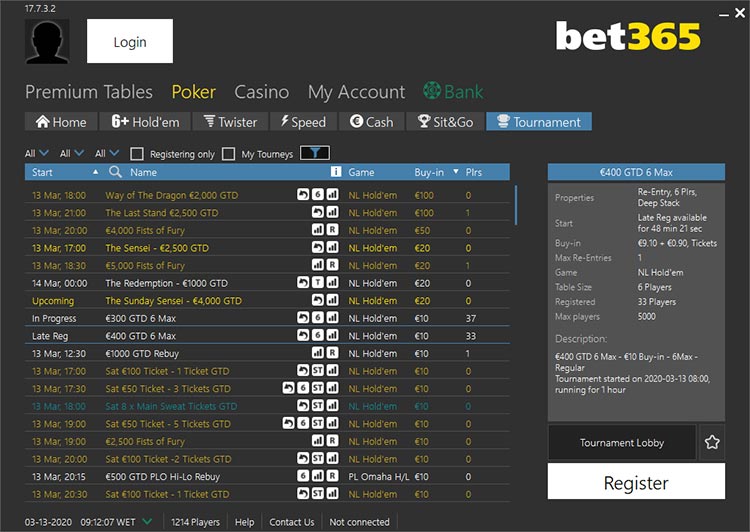Open My Account section
Viewport: 750px width, 532px height.
pos(356,92)
